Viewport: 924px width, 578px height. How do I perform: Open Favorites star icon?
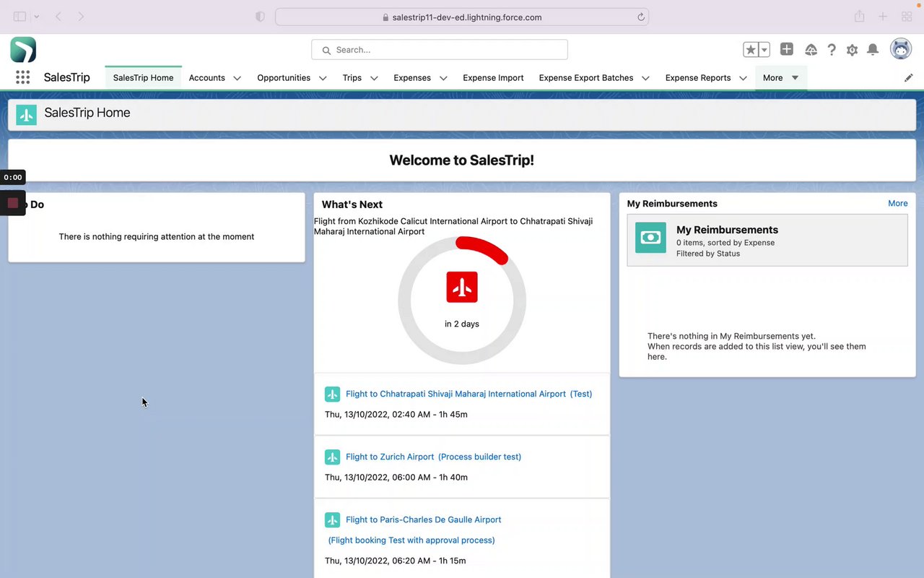(751, 50)
